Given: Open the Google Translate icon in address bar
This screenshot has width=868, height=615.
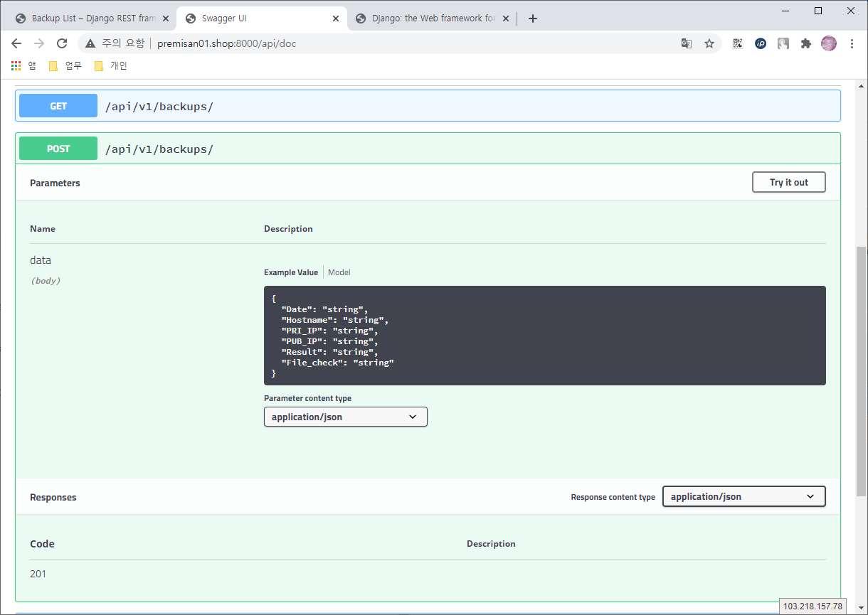Looking at the screenshot, I should pos(687,43).
